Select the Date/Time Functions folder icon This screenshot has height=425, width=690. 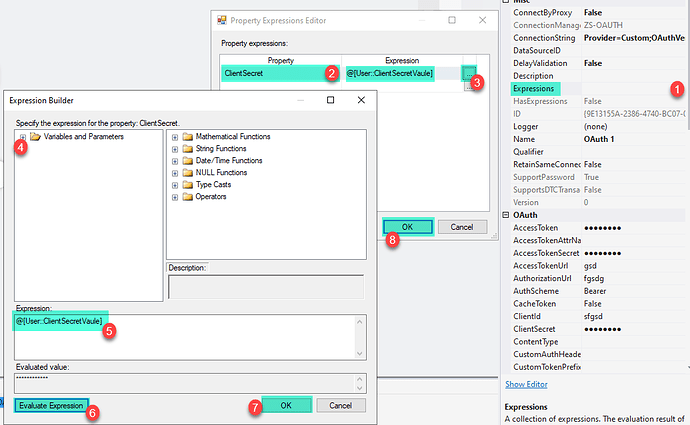[x=187, y=160]
